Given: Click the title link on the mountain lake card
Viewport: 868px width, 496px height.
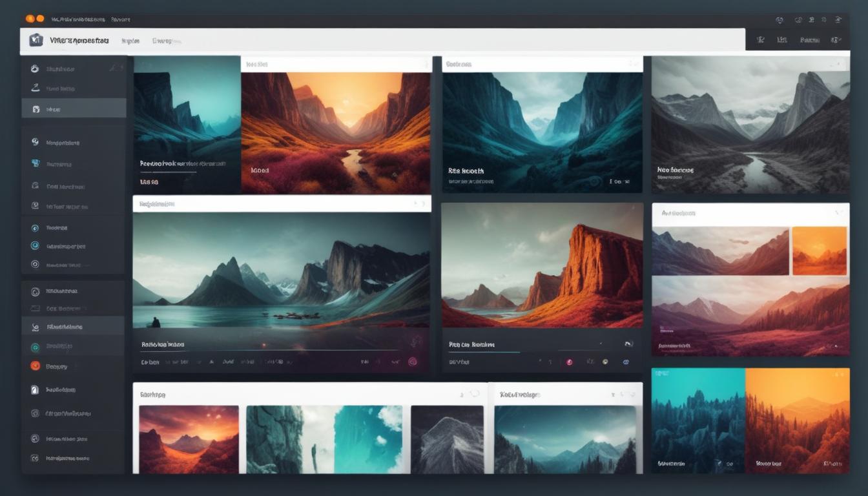Looking at the screenshot, I should 161,345.
